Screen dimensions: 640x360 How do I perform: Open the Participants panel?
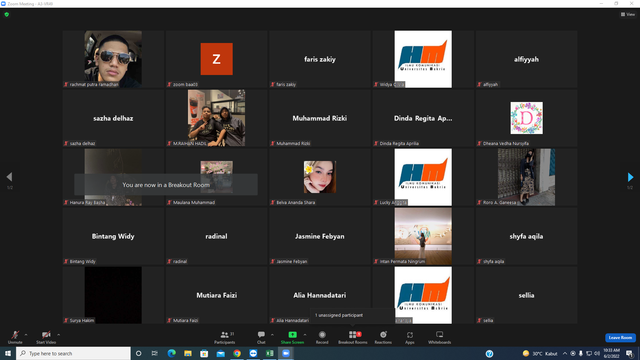[x=224, y=337]
